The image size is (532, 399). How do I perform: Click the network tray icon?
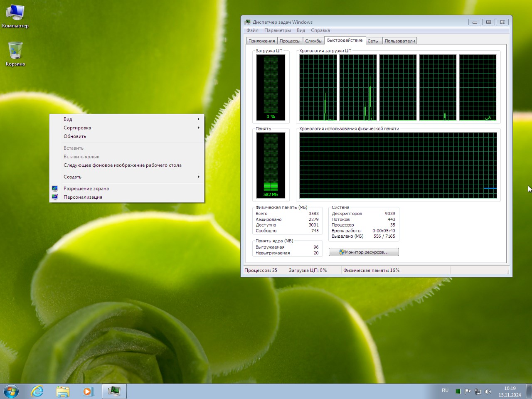click(x=478, y=391)
